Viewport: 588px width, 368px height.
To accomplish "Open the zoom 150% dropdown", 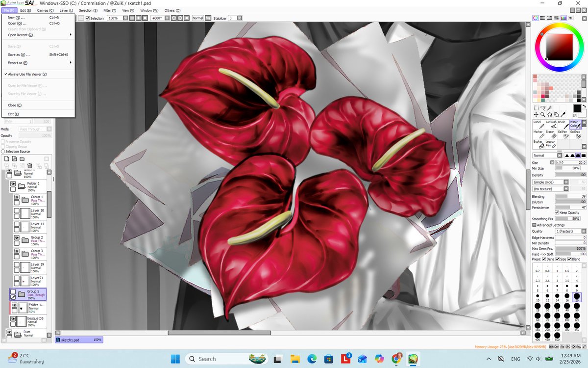I will pyautogui.click(x=125, y=18).
